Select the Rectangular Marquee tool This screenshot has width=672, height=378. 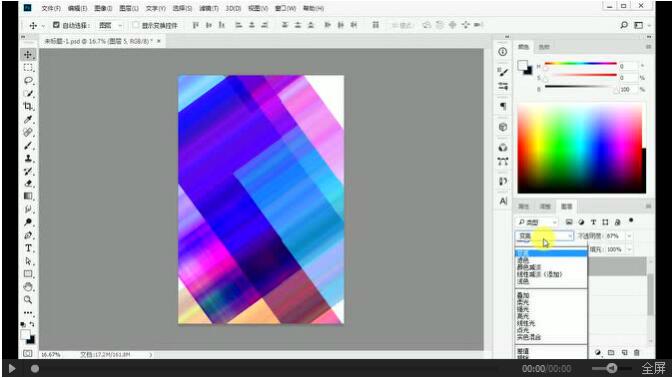tap(28, 67)
